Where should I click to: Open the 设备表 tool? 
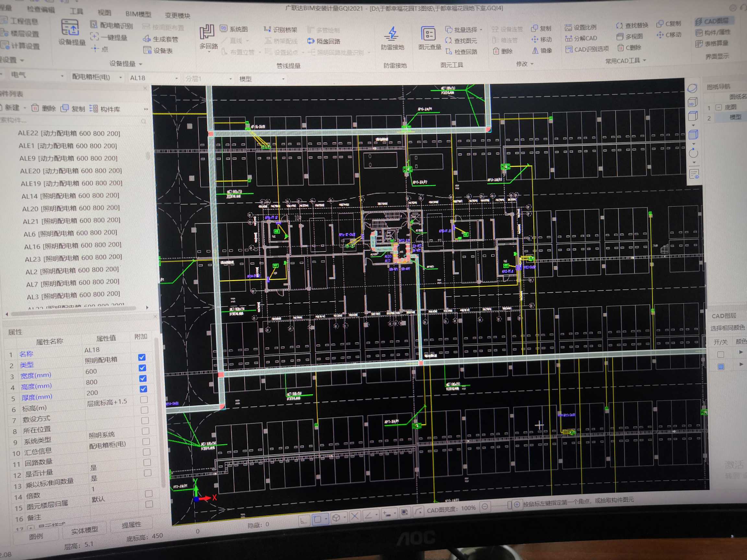(x=158, y=51)
